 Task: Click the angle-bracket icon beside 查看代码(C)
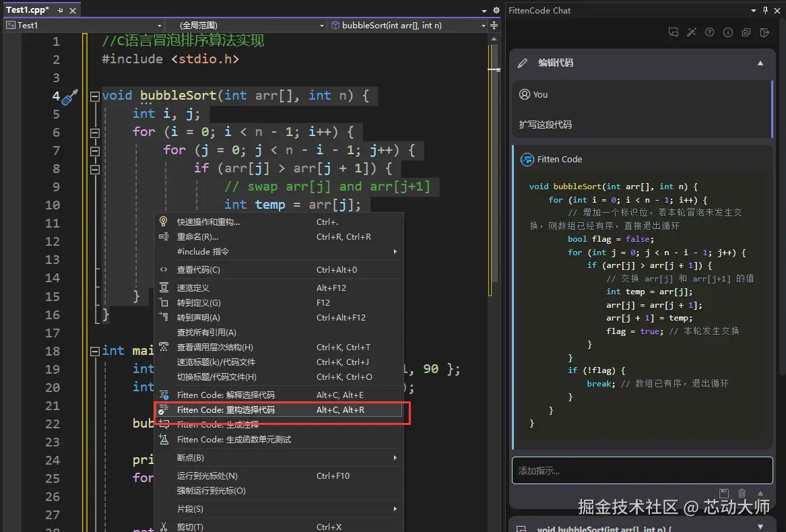click(164, 270)
